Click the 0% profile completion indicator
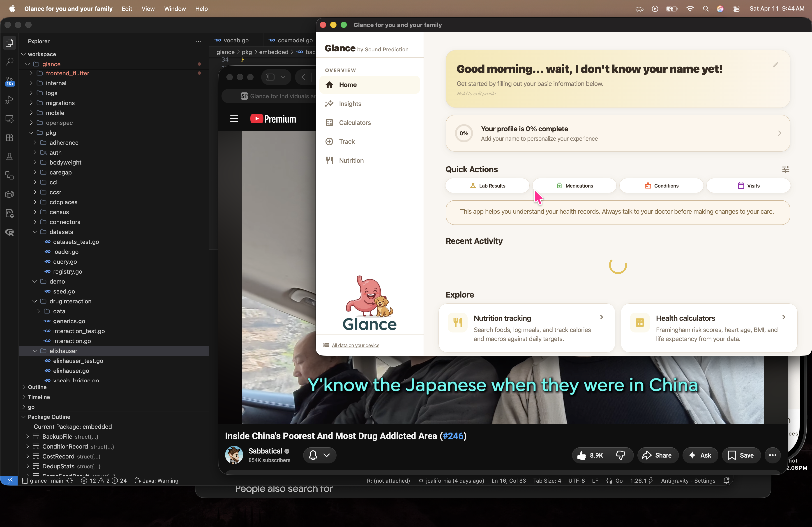The image size is (812, 527). [x=464, y=133]
